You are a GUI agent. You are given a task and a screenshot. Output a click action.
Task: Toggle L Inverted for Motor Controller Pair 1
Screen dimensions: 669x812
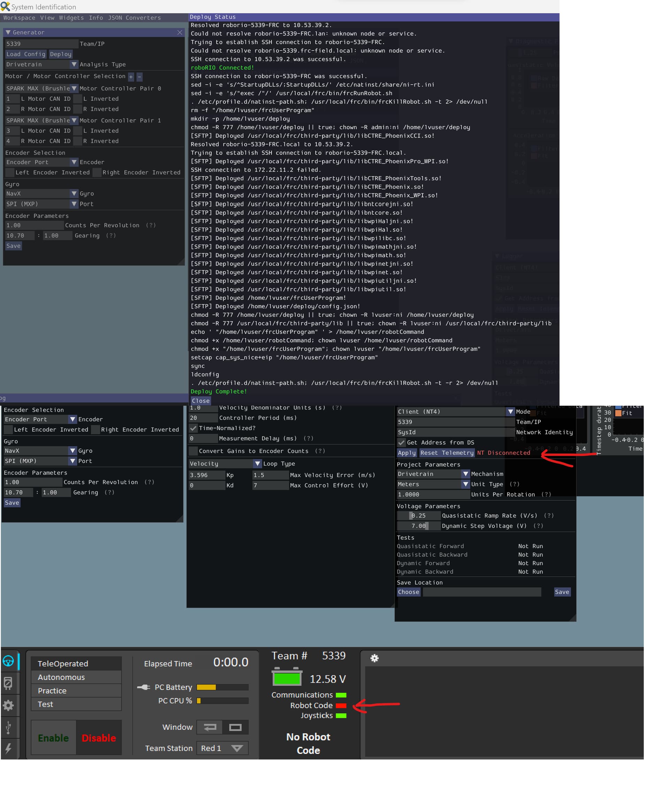pyautogui.click(x=77, y=131)
